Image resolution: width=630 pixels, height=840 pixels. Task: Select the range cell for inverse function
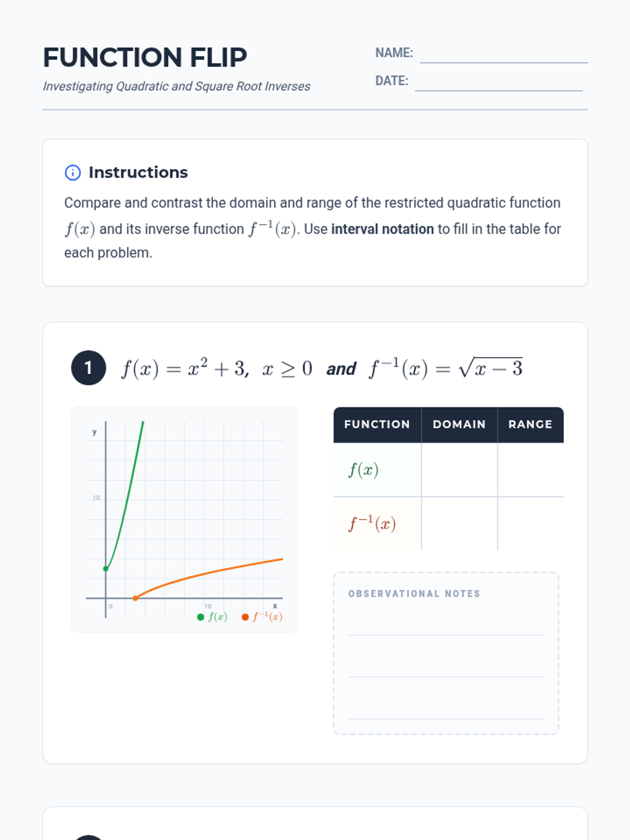point(531,523)
